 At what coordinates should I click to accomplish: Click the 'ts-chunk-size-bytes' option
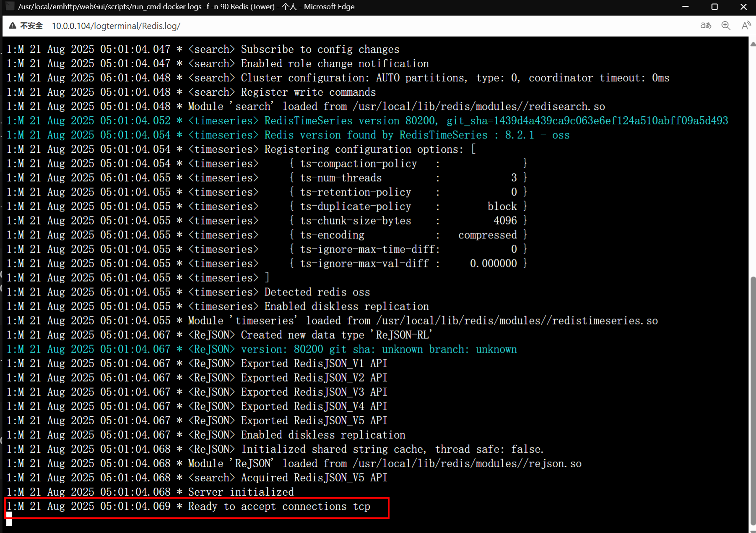tap(356, 221)
